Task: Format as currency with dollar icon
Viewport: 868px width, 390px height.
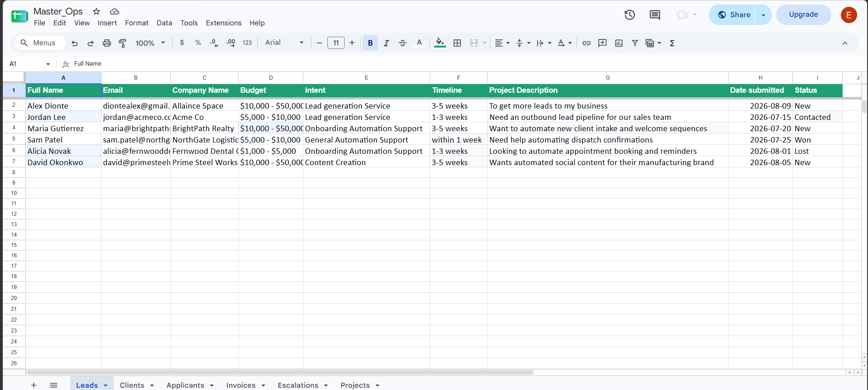Action: (182, 43)
